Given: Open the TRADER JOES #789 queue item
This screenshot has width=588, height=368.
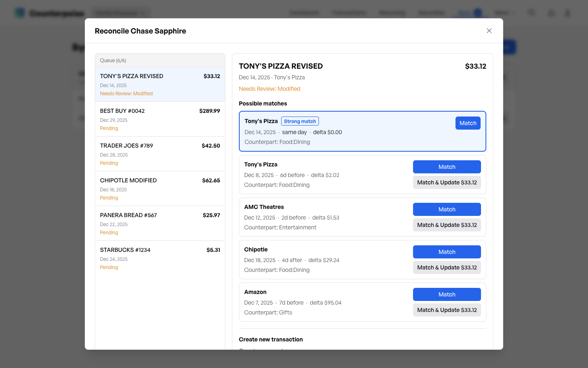Looking at the screenshot, I should pyautogui.click(x=160, y=154).
